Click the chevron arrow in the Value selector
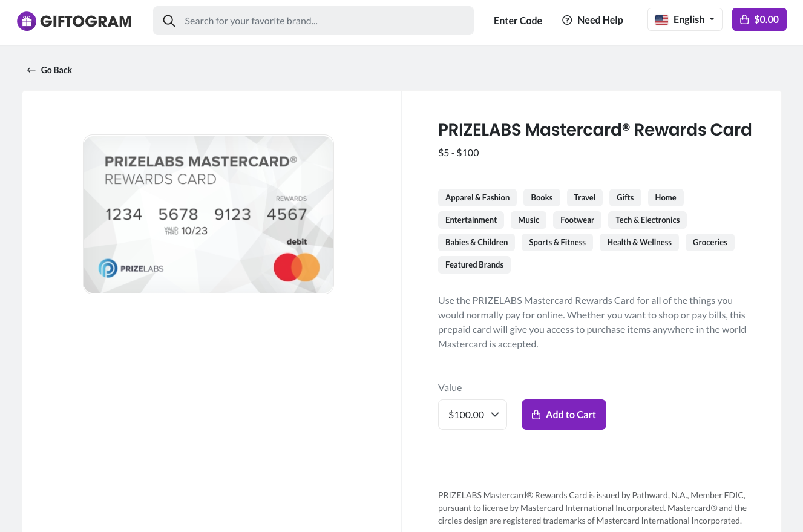 click(x=495, y=415)
